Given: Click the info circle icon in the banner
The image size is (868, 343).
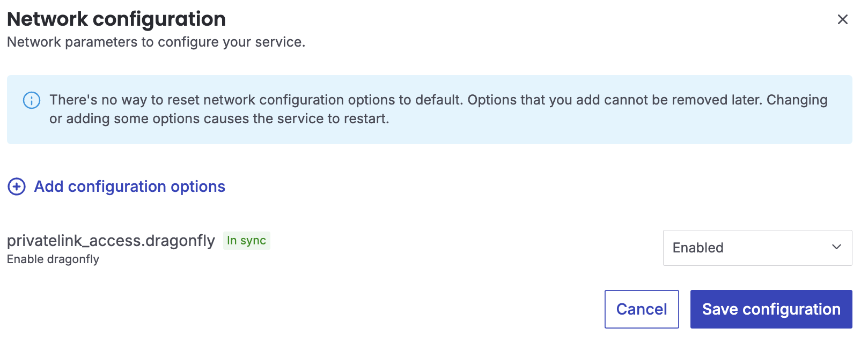Looking at the screenshot, I should (x=31, y=100).
